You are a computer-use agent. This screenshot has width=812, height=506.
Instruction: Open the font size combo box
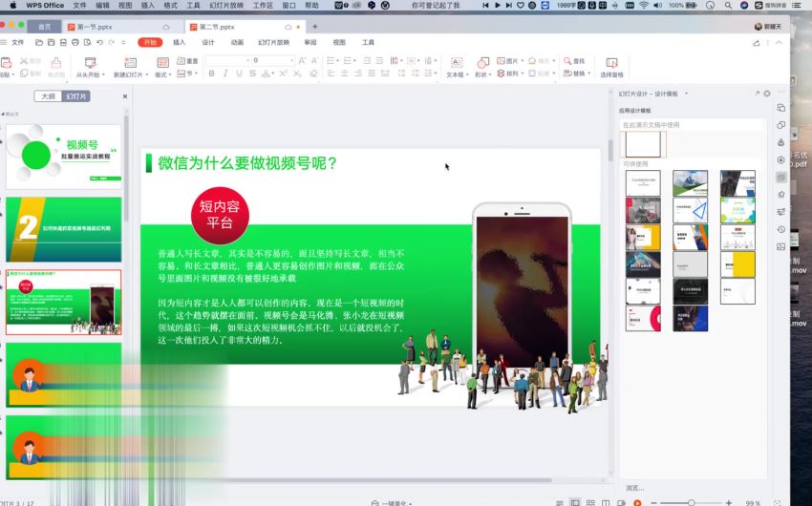pyautogui.click(x=273, y=60)
